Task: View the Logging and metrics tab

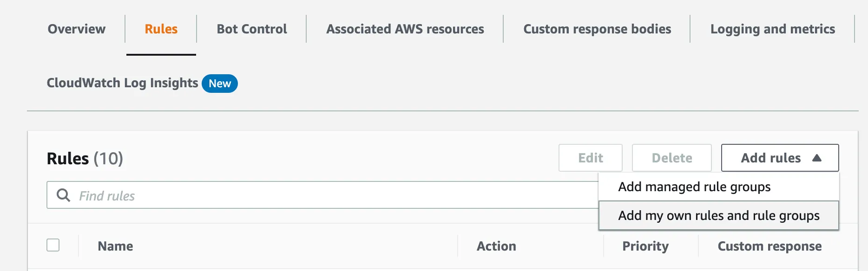Action: (772, 29)
